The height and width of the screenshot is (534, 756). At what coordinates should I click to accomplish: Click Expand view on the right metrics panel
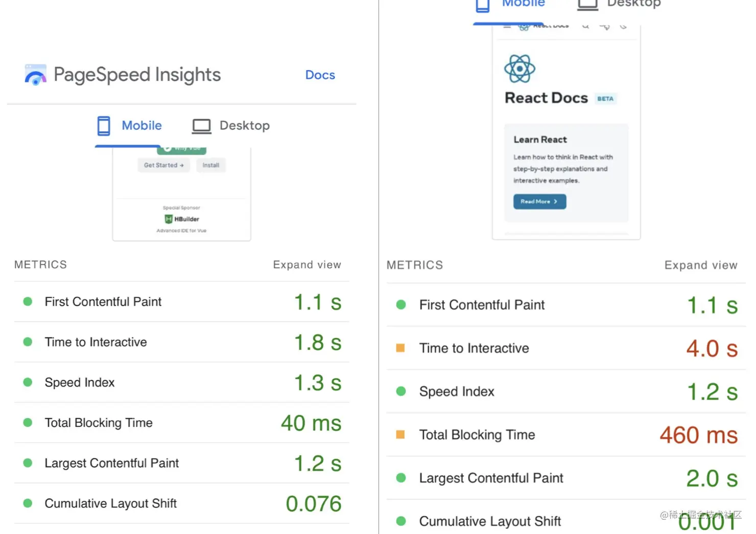701,265
